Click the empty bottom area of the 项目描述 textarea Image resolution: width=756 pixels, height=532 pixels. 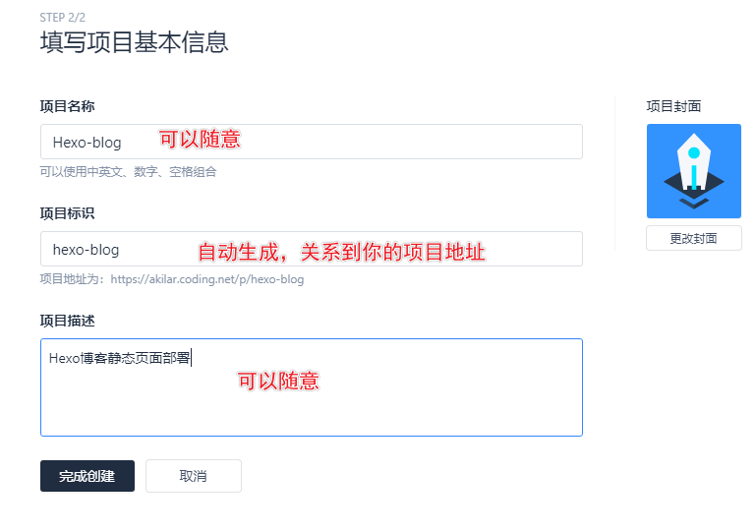[311, 418]
